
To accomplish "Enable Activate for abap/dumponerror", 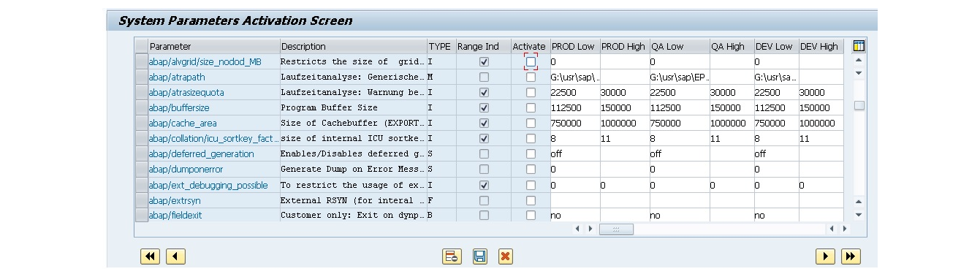I will coord(531,170).
